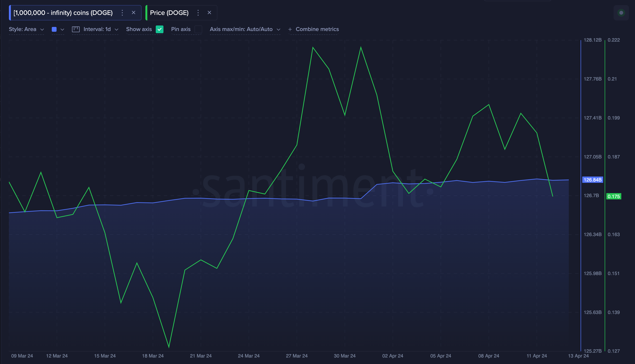Screen dimensions: 635x364
Task: Toggle Show axis off then verify green checkmark
Action: click(160, 29)
